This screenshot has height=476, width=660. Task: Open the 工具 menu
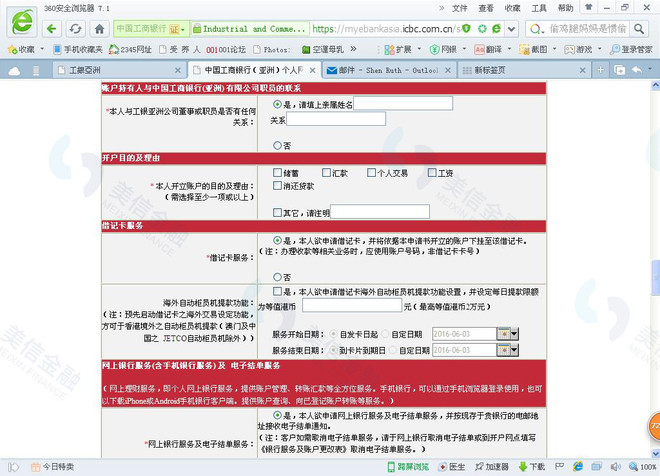coord(539,8)
